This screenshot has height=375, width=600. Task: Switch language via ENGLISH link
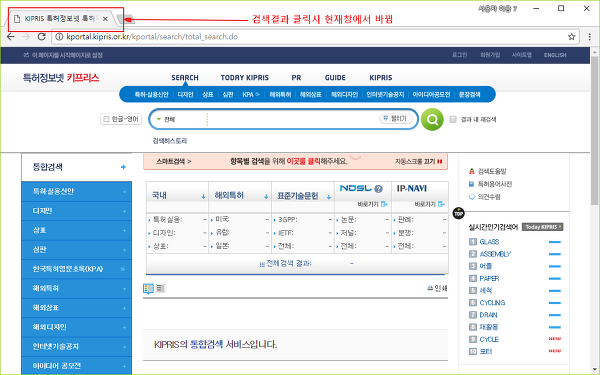(x=555, y=55)
